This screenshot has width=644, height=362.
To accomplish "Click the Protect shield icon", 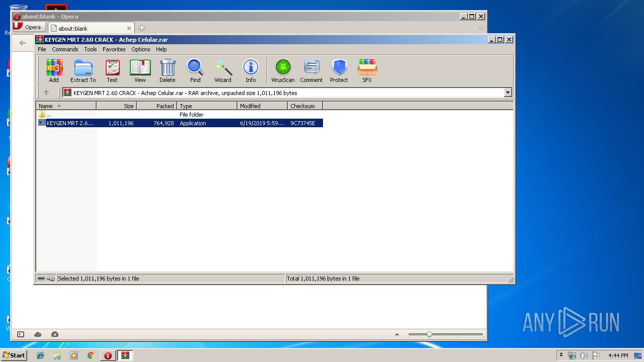I will click(339, 70).
